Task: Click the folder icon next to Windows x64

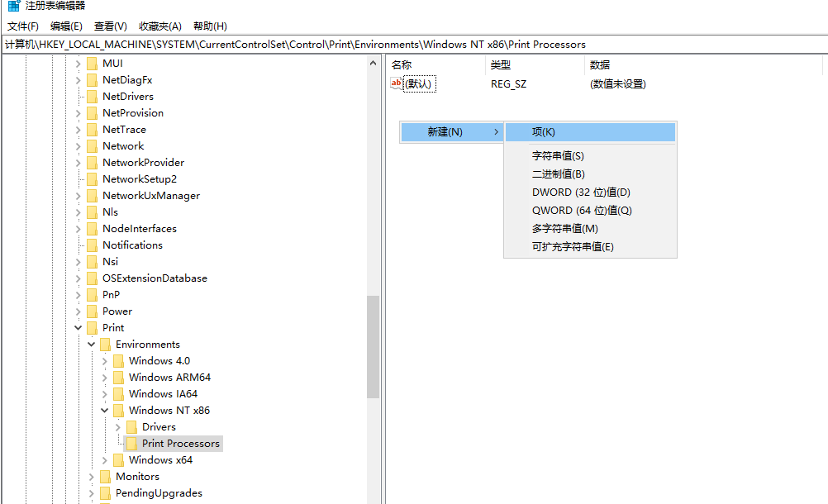Action: 118,460
